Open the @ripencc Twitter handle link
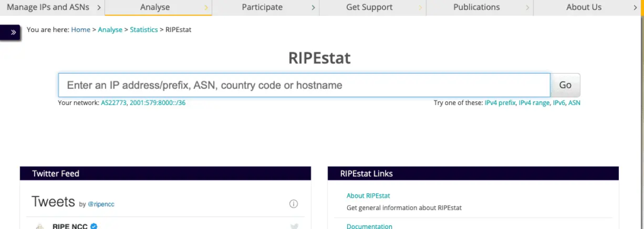 [x=101, y=204]
